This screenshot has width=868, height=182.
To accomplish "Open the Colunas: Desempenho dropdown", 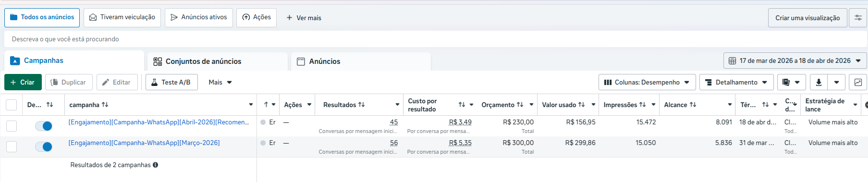I will point(647,82).
